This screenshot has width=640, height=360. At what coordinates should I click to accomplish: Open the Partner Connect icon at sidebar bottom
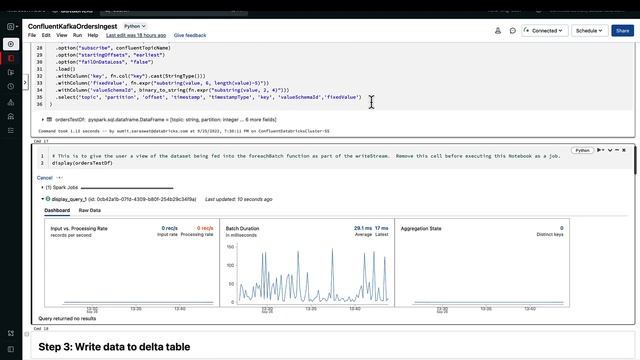coord(11,333)
